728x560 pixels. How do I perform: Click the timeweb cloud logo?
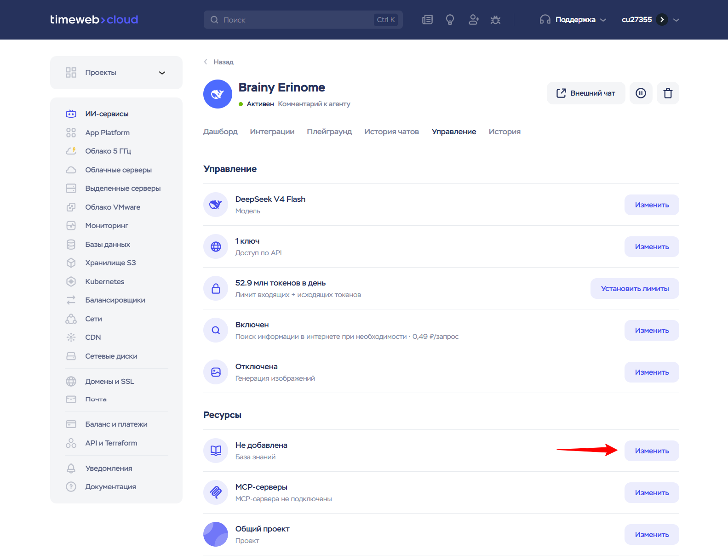pyautogui.click(x=94, y=20)
